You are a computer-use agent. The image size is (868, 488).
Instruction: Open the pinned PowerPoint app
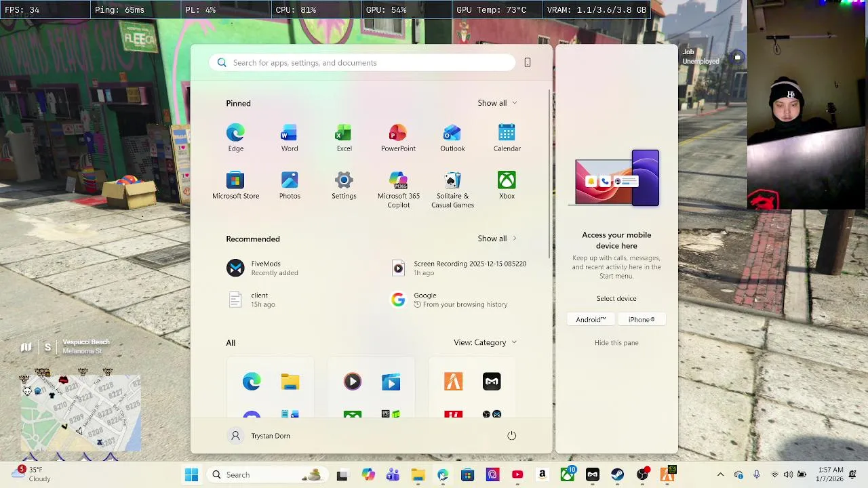click(398, 138)
